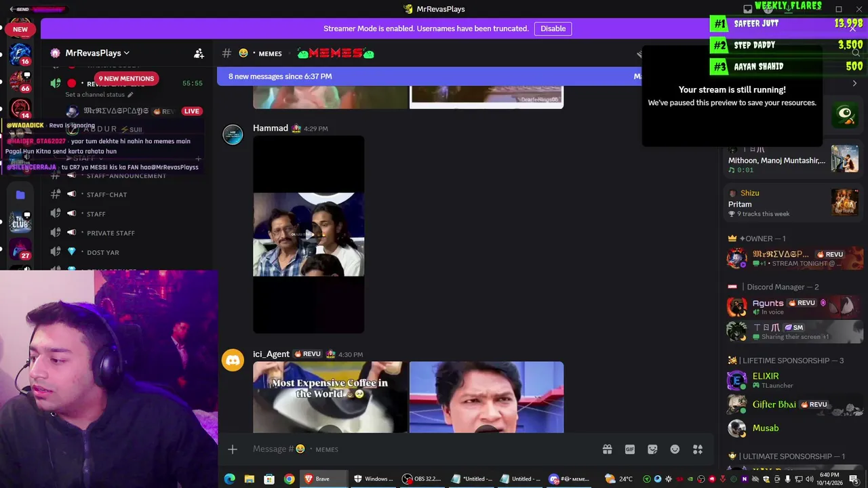The height and width of the screenshot is (488, 868).
Task: Expand the MrRevasPlays server menu
Action: pos(97,53)
